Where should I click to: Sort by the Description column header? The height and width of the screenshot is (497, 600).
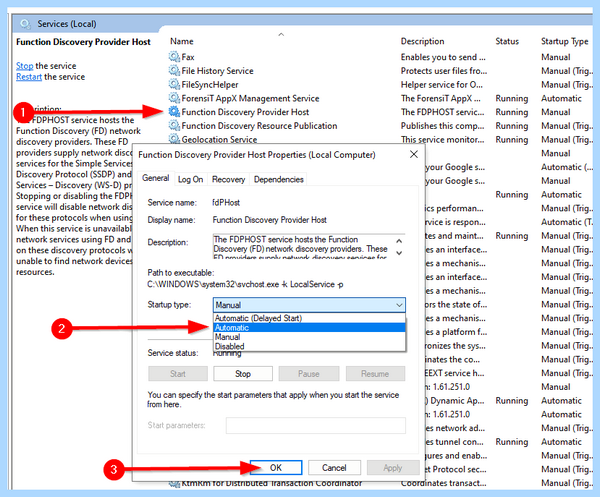click(x=422, y=41)
